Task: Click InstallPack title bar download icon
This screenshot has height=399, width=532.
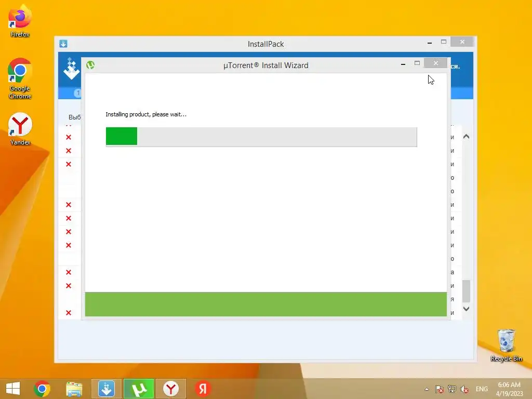Action: 63,44
